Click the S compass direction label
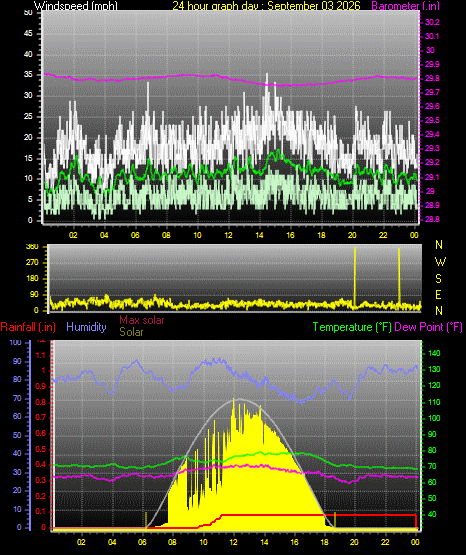This screenshot has height=555, width=466. pyautogui.click(x=438, y=279)
